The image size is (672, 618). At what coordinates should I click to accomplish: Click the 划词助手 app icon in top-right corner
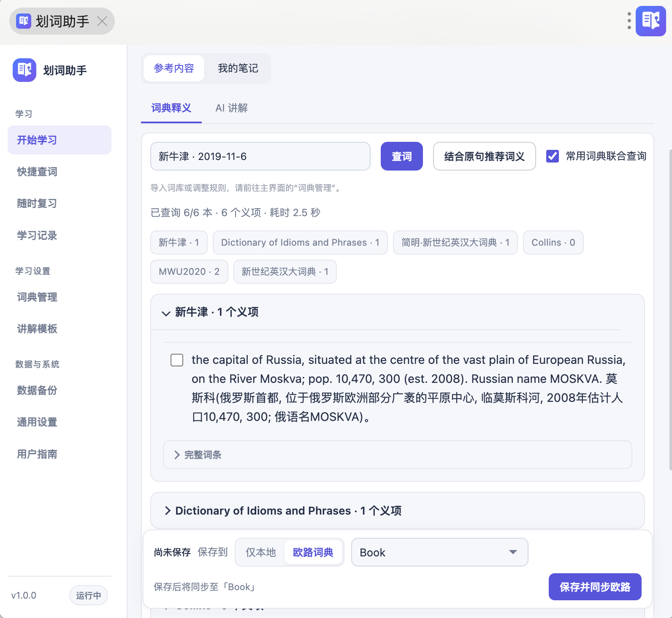(650, 21)
